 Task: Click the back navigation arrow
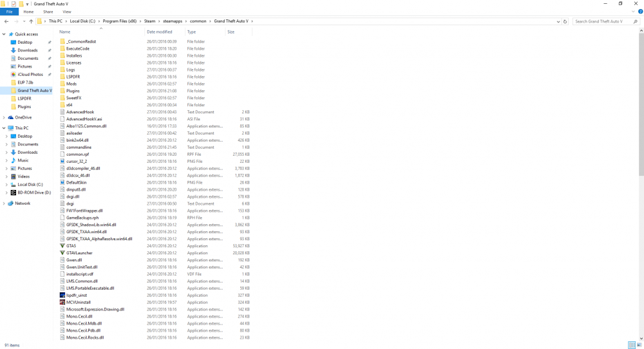coord(6,21)
